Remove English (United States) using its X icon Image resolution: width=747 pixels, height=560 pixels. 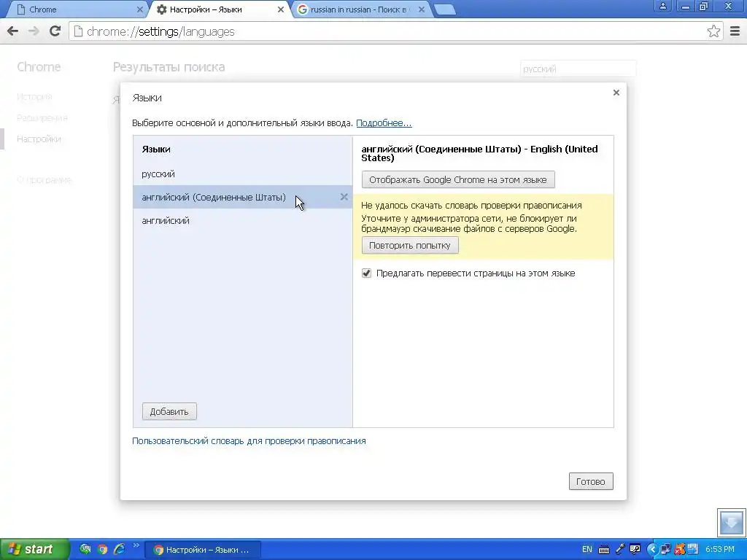coord(344,197)
